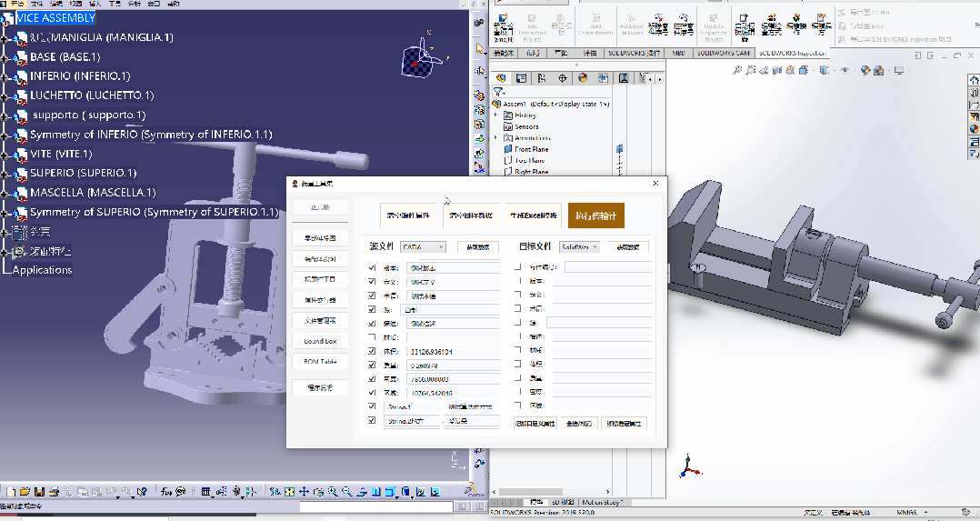Screen dimensions: 980x521
Task: Click the BOM Table button
Action: (x=319, y=362)
